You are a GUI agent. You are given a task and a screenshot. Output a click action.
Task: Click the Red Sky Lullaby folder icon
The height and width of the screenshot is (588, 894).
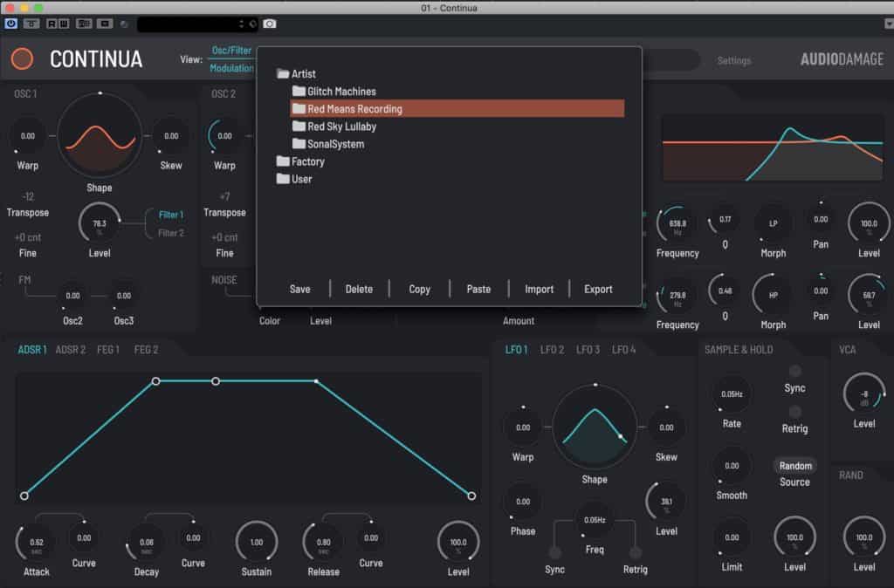point(299,126)
